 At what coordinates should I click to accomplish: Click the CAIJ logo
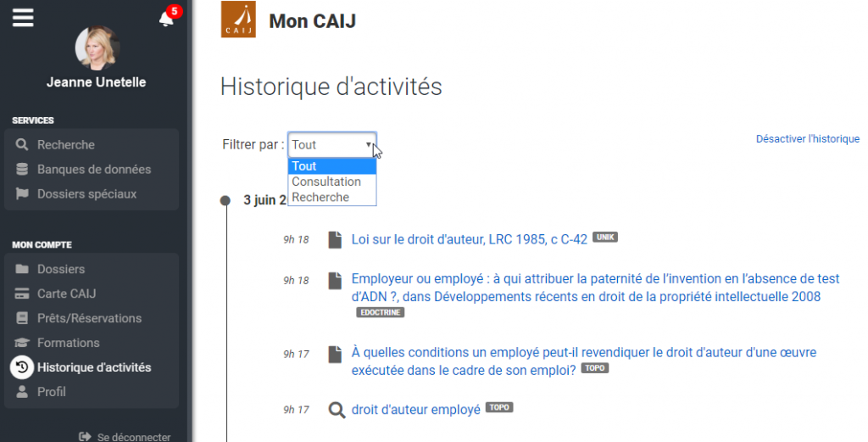coord(238,20)
